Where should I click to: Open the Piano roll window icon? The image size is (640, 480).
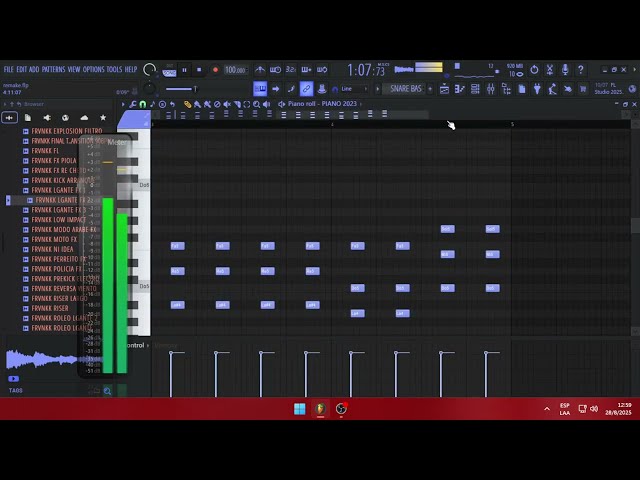click(460, 89)
